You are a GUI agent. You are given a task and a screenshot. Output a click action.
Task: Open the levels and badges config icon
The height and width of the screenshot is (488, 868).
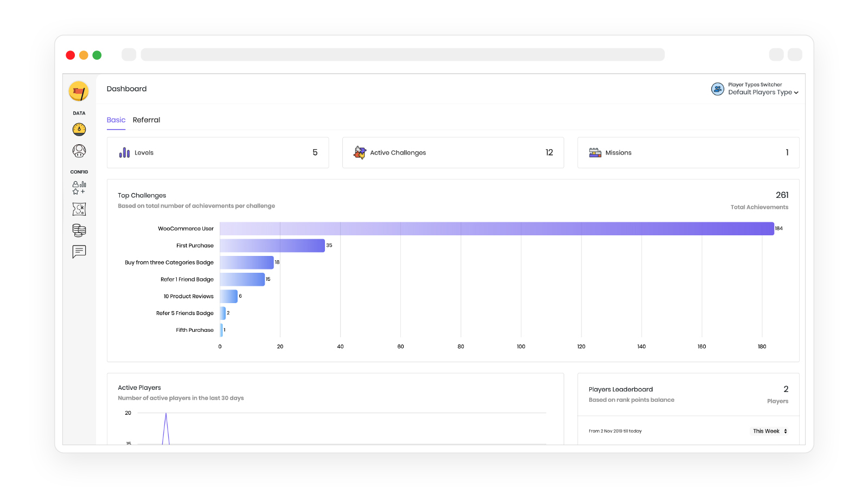[x=79, y=188]
